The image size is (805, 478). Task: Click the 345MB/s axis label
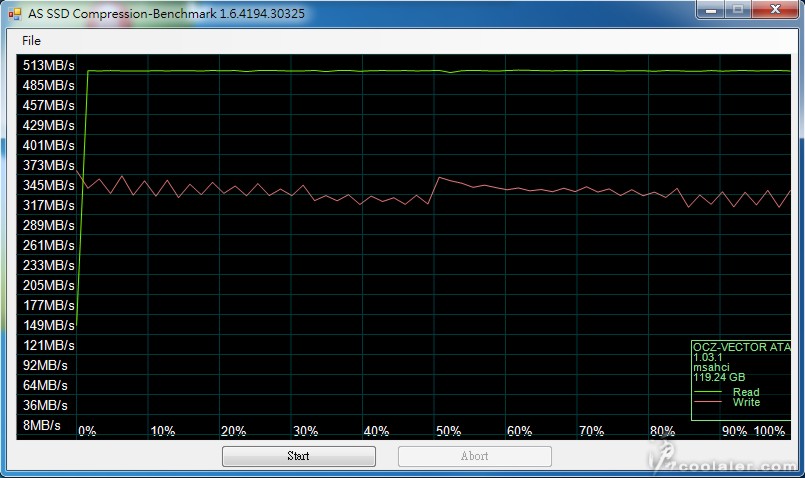(x=49, y=185)
